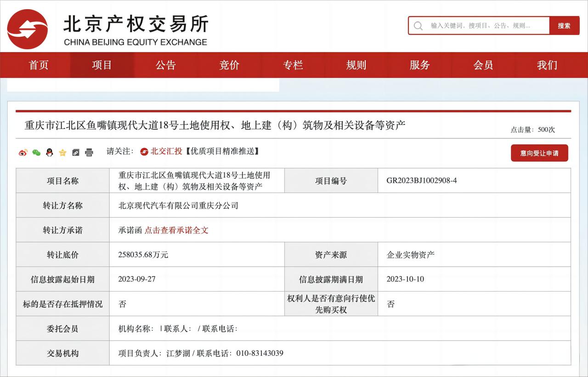Image resolution: width=588 pixels, height=377 pixels.
Task: Click the 项目编号 label cell
Action: 331,181
